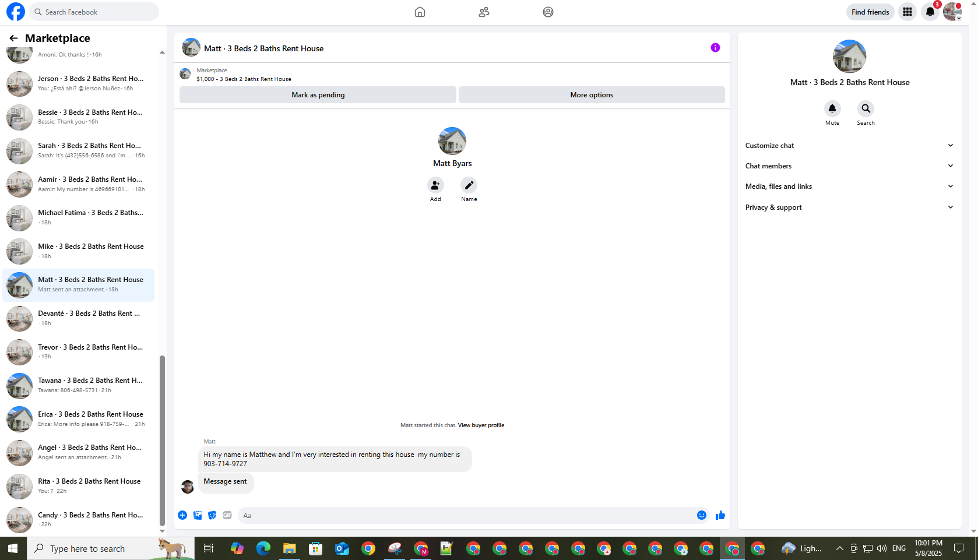Viewport: 978px width, 560px height.
Task: Click the Add people icon under Matt Byars
Action: tap(435, 185)
